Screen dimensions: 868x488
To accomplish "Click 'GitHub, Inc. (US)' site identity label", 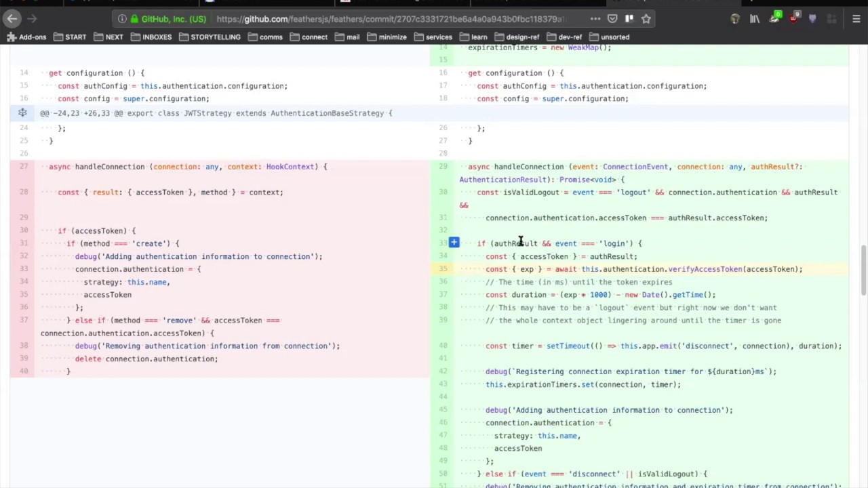I will click(174, 19).
